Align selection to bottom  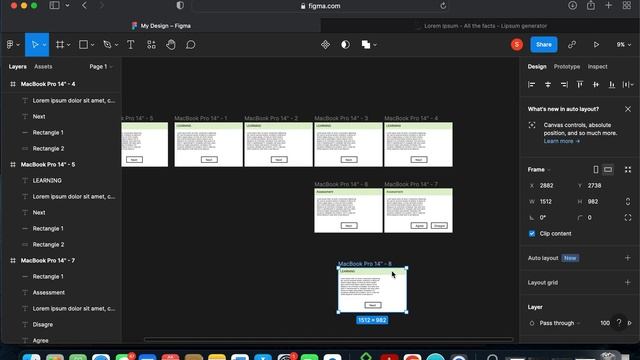coord(611,84)
